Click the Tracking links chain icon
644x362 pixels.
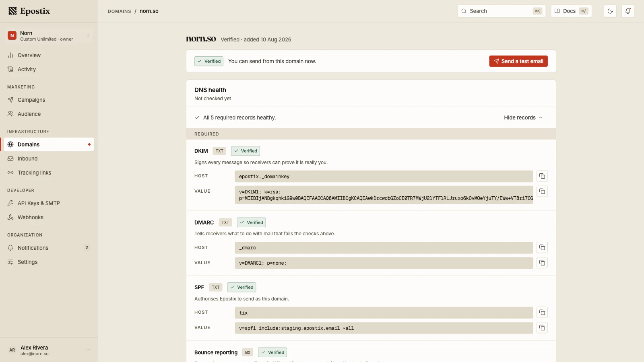coord(10,173)
